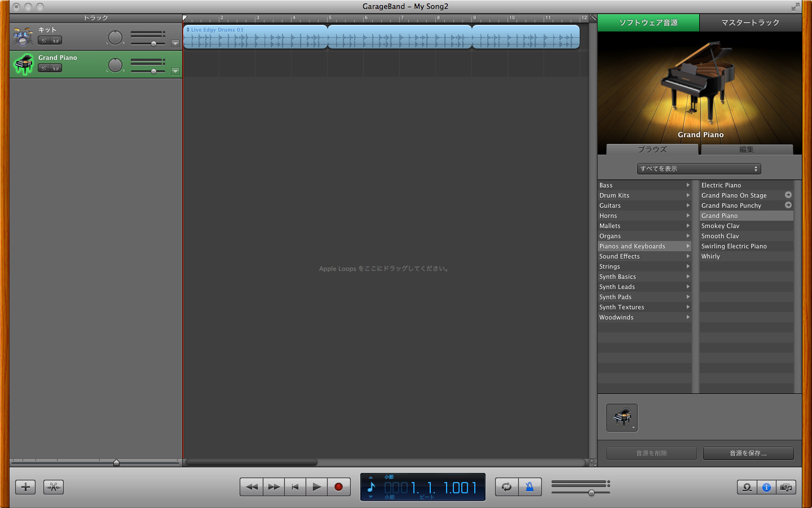Choose the Electric Piano instrument
812x508 pixels.
click(747, 185)
